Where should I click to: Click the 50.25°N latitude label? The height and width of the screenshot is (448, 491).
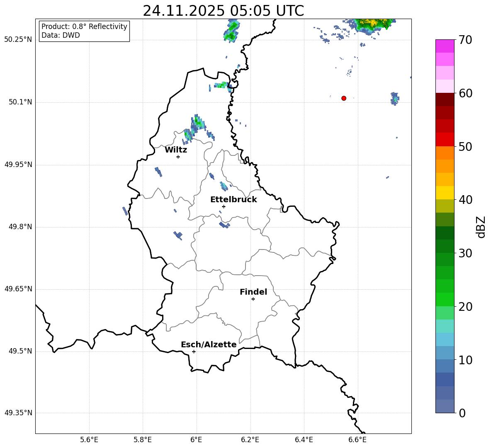point(18,40)
